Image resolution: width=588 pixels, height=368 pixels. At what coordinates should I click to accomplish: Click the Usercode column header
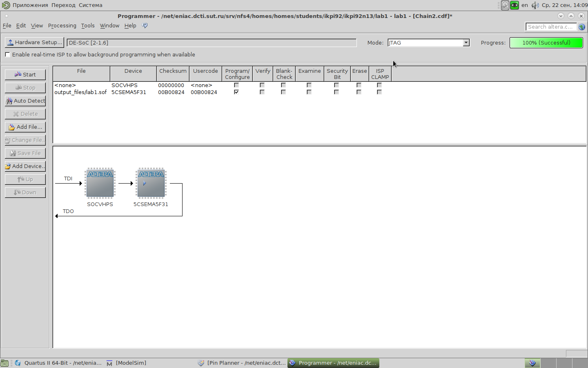coord(205,74)
